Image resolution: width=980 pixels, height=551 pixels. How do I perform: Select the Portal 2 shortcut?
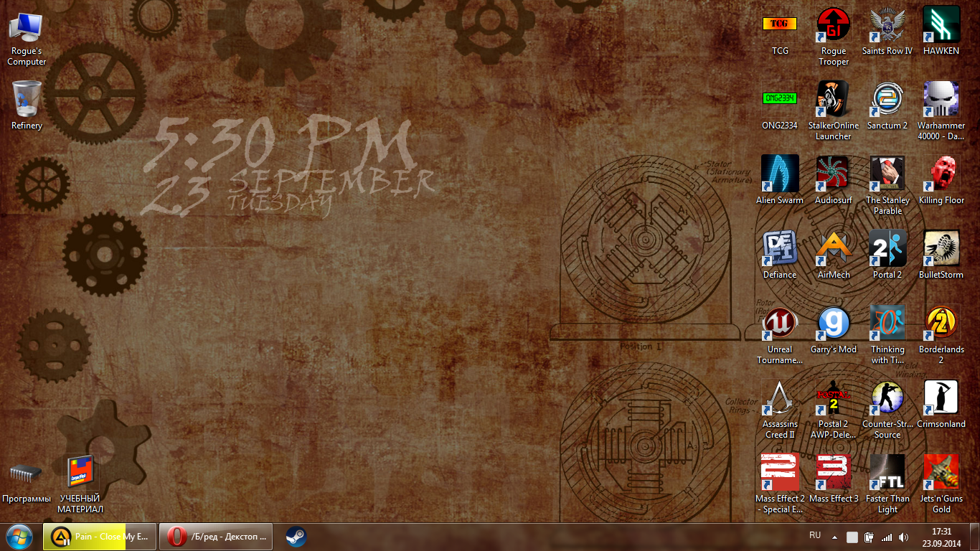tap(887, 255)
